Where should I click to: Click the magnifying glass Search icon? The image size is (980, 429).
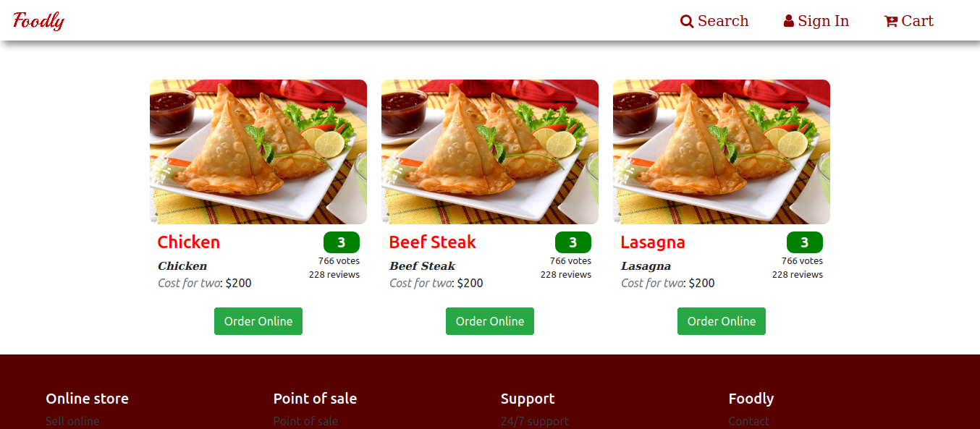click(x=687, y=22)
